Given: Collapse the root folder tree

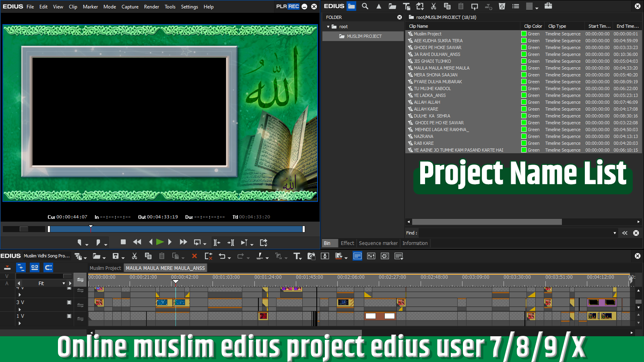Looking at the screenshot, I should 328,27.
